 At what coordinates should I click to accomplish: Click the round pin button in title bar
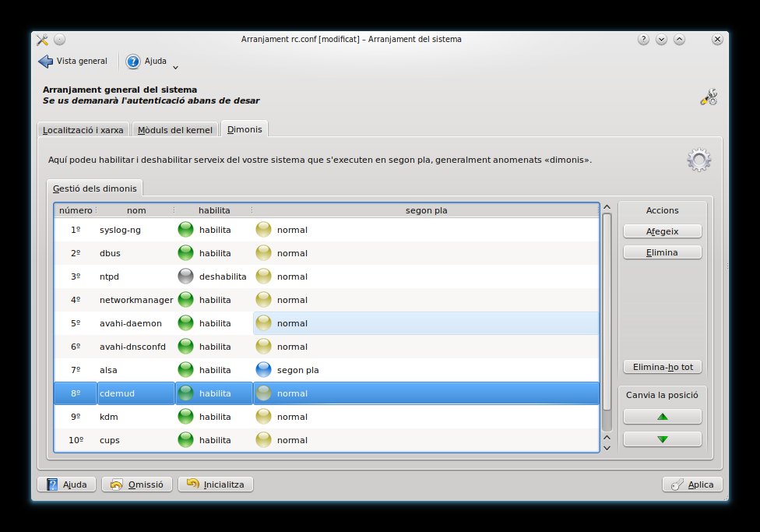(59, 39)
